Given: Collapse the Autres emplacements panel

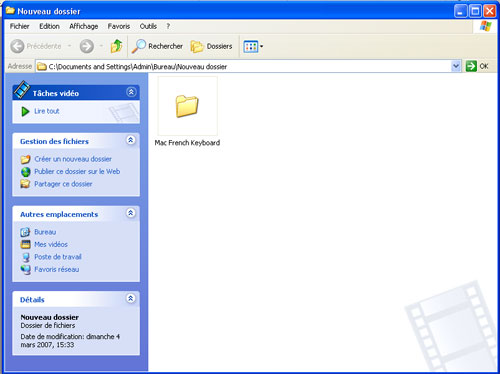Looking at the screenshot, I should pos(131,213).
